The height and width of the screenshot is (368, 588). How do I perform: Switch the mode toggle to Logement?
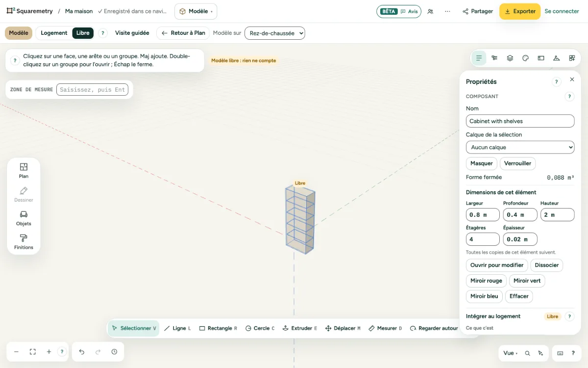54,33
